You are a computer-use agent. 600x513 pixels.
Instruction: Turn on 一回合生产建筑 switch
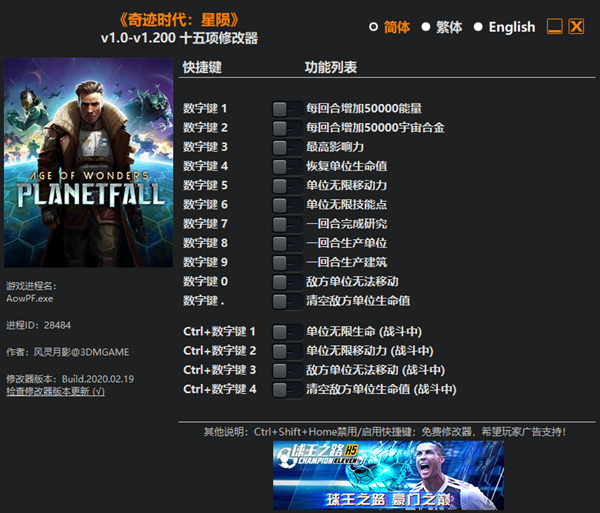point(287,262)
